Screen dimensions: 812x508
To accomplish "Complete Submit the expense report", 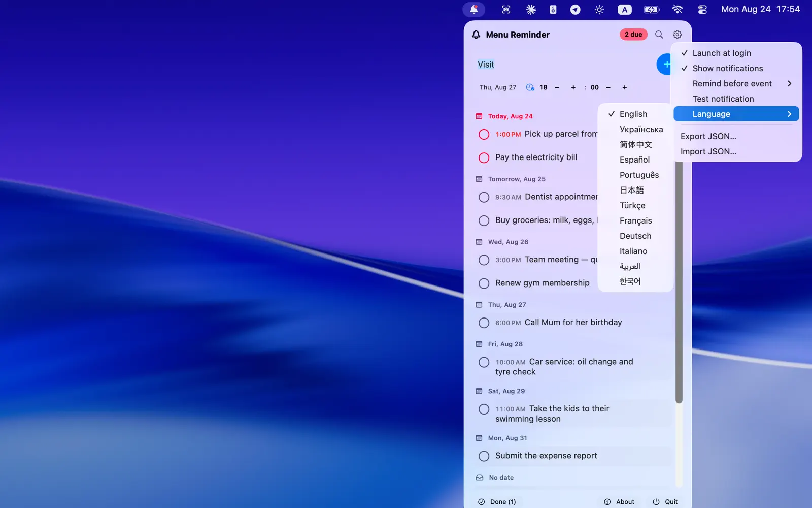I will pos(484,456).
